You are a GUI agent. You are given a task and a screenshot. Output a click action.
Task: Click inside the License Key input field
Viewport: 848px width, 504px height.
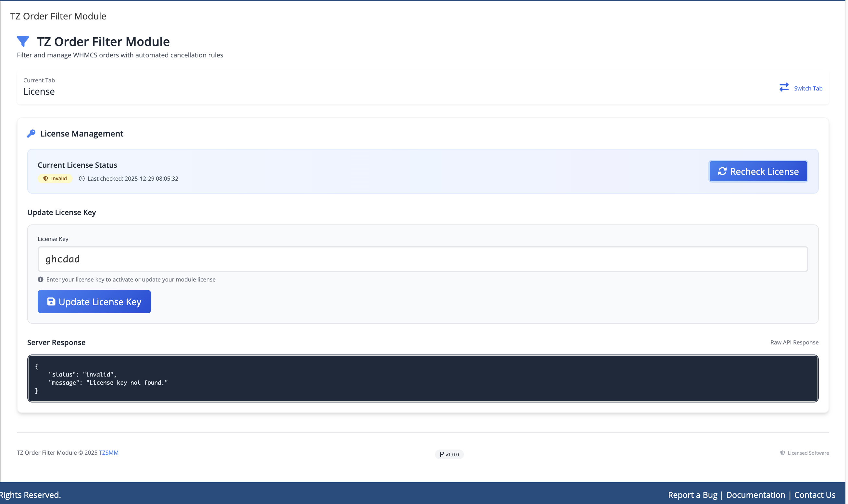tap(422, 259)
